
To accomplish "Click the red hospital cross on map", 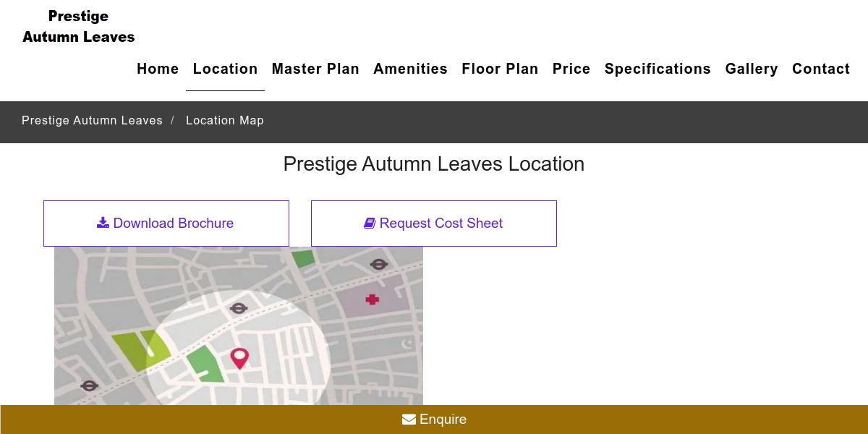I will pos(373,299).
